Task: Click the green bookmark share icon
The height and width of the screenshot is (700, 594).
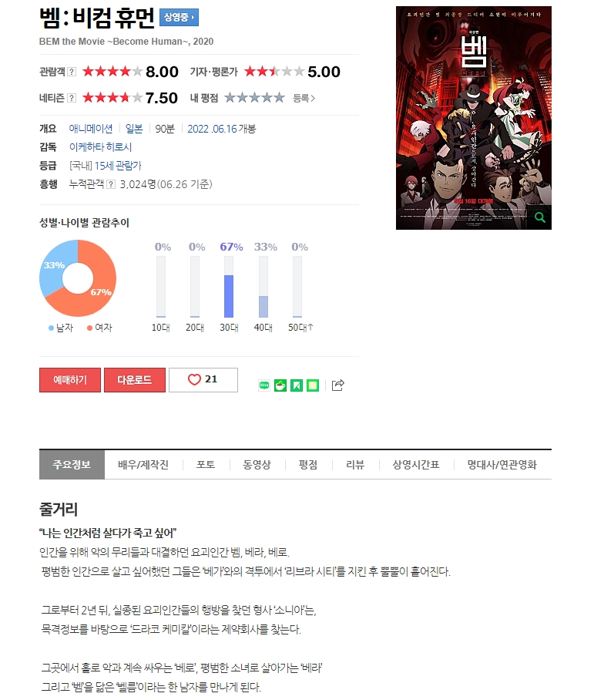Action: click(297, 385)
